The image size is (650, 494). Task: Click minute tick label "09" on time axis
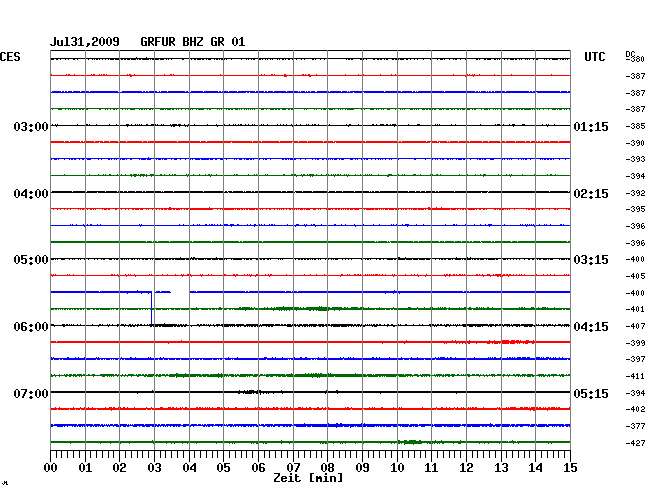362,468
